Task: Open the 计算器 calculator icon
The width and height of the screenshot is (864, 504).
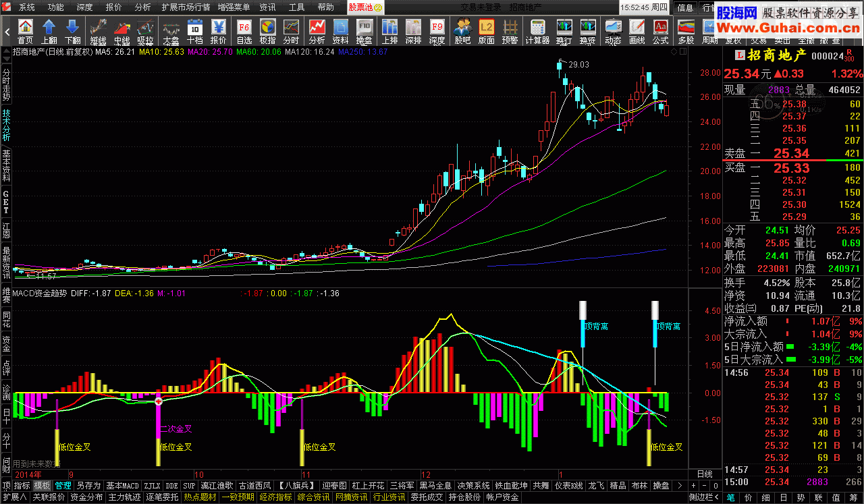Action: click(x=537, y=31)
